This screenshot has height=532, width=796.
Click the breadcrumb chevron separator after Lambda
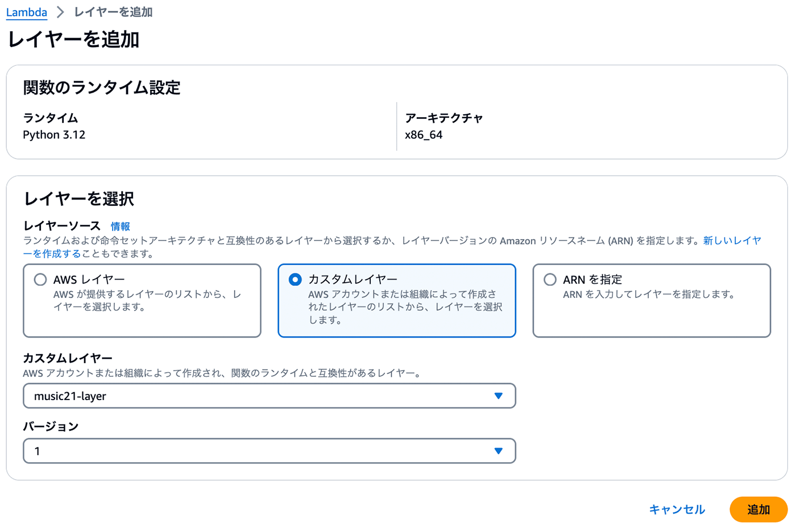point(60,12)
